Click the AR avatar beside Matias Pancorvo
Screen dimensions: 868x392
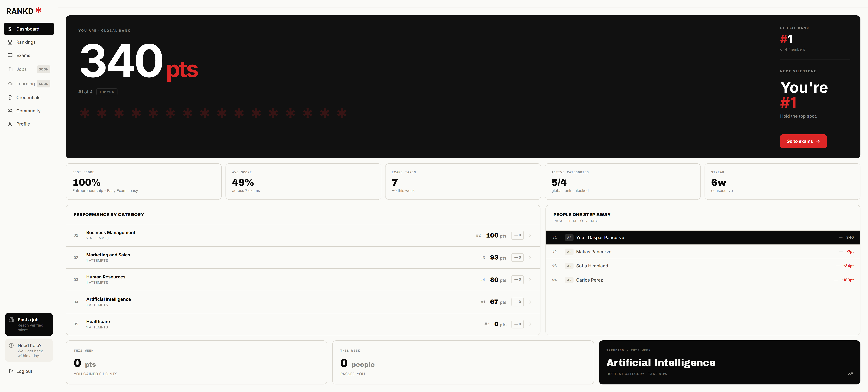pos(569,252)
